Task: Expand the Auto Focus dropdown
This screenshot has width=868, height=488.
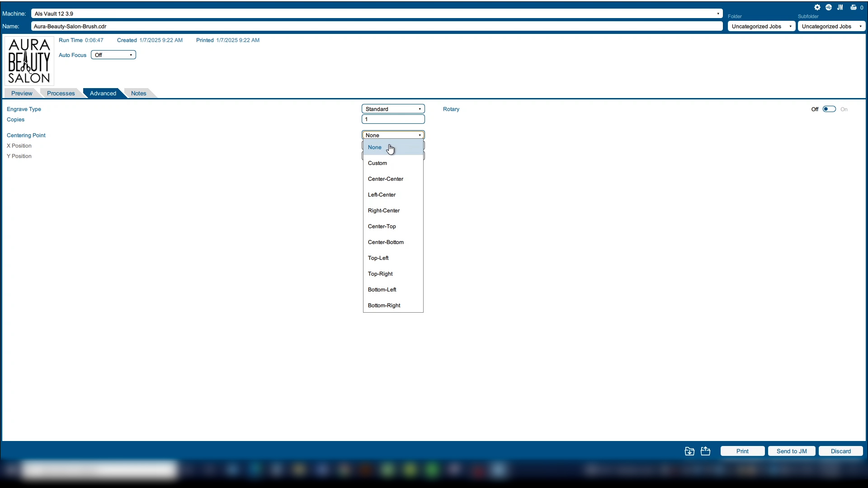Action: [113, 55]
